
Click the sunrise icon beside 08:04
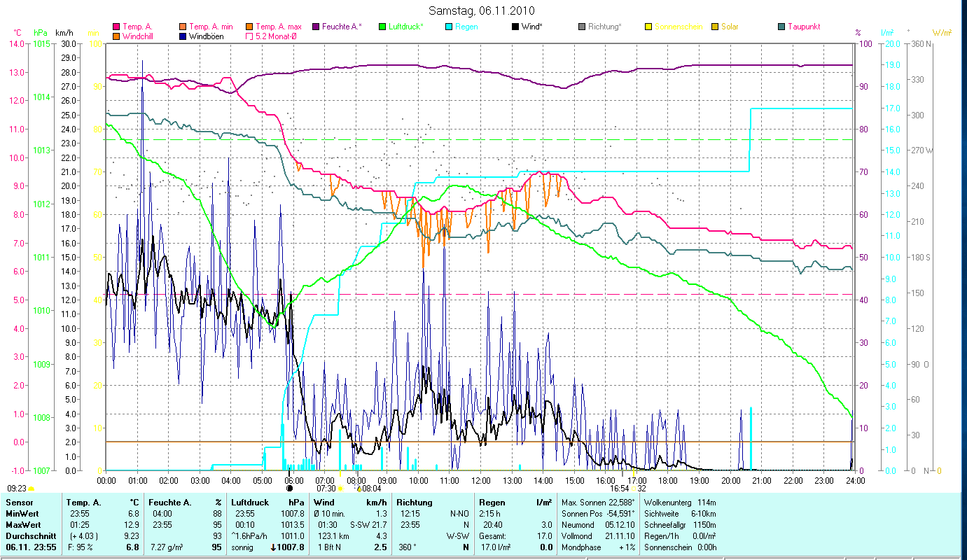pyautogui.click(x=359, y=489)
